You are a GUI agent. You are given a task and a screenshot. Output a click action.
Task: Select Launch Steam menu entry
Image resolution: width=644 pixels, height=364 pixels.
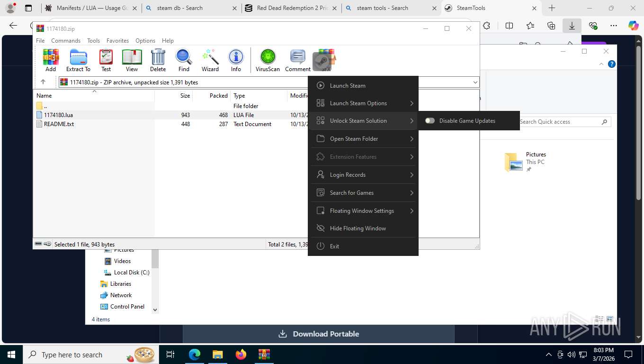tap(363, 85)
